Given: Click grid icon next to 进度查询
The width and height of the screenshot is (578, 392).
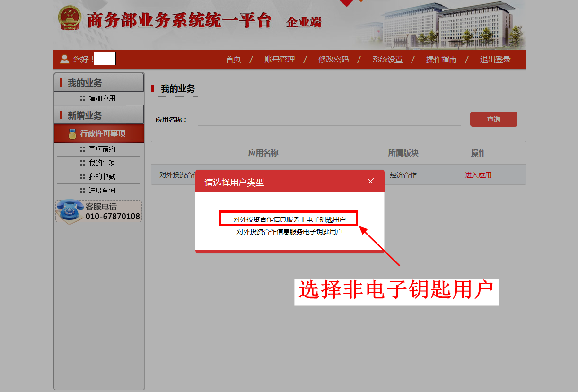Looking at the screenshot, I should pyautogui.click(x=82, y=191).
